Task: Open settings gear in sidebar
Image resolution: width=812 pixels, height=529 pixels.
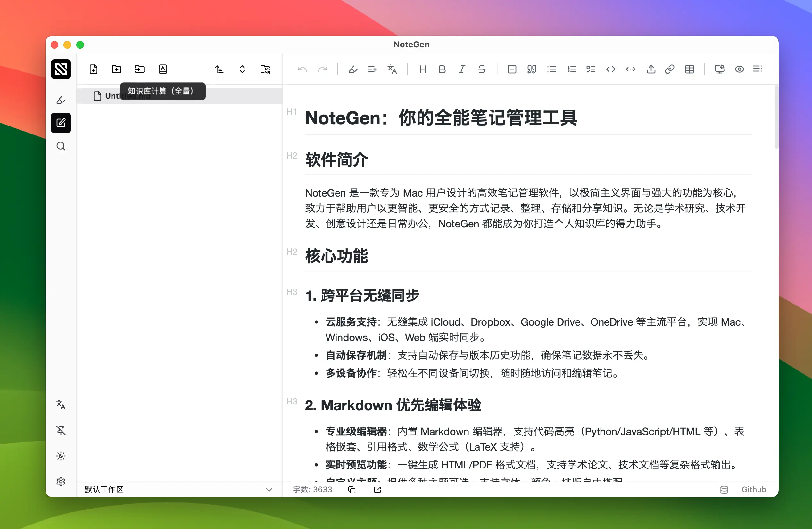Action: 61,482
